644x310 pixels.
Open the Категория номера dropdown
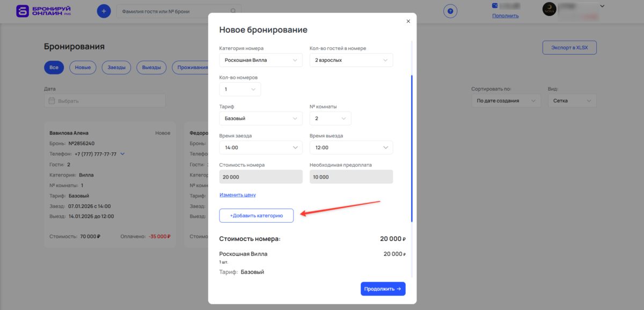(260, 60)
